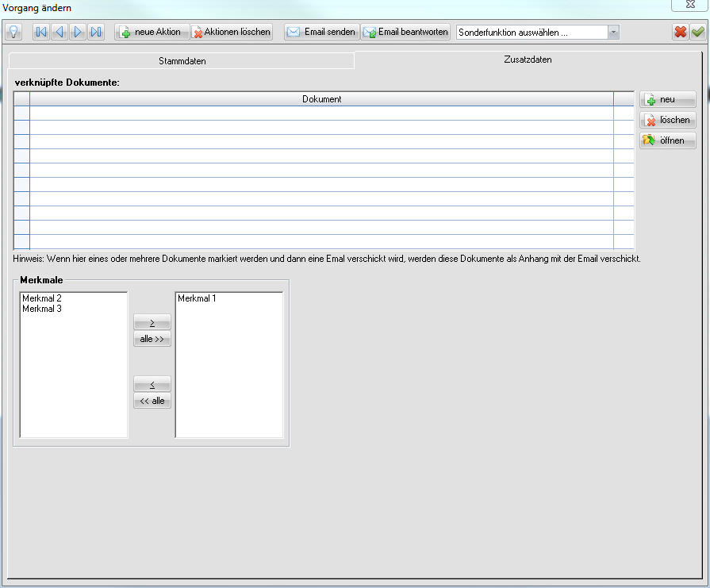The width and height of the screenshot is (710, 588).
Task: Switch to the Stammdaten tab
Action: pos(182,61)
